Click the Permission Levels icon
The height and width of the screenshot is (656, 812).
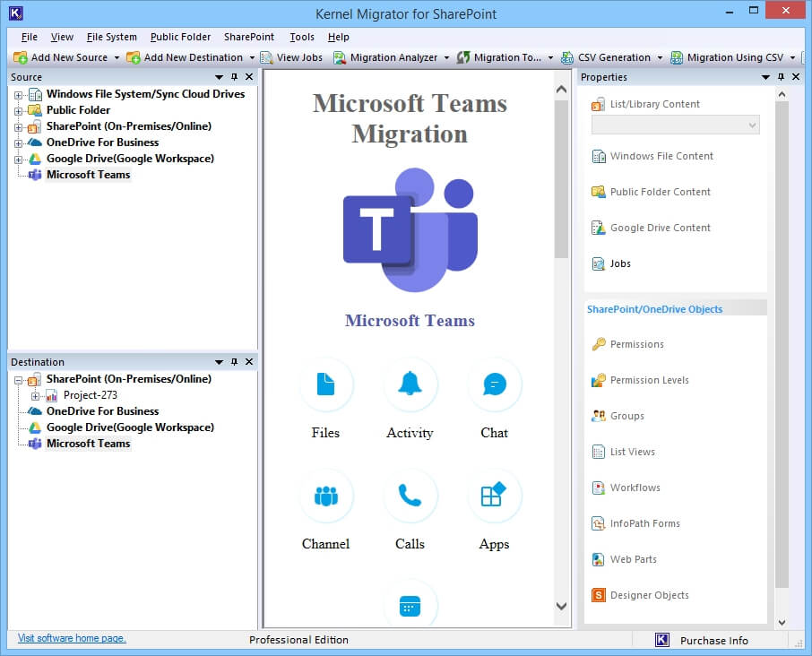tap(598, 380)
